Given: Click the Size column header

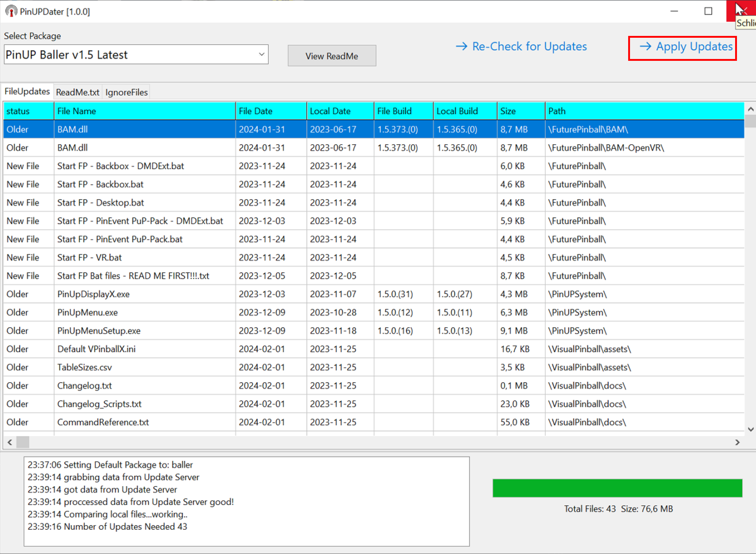Looking at the screenshot, I should (521, 111).
